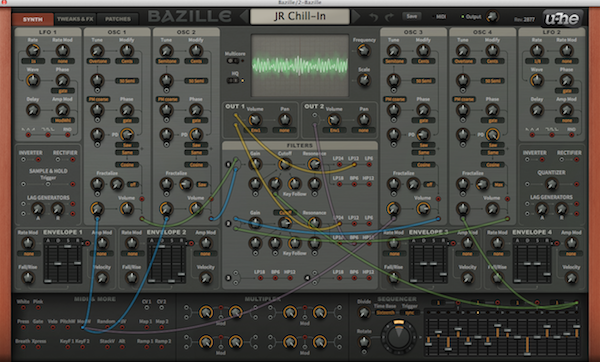Load previous patch with left arrow
Image resolution: width=600 pixels, height=362 pixels.
[x=243, y=16]
